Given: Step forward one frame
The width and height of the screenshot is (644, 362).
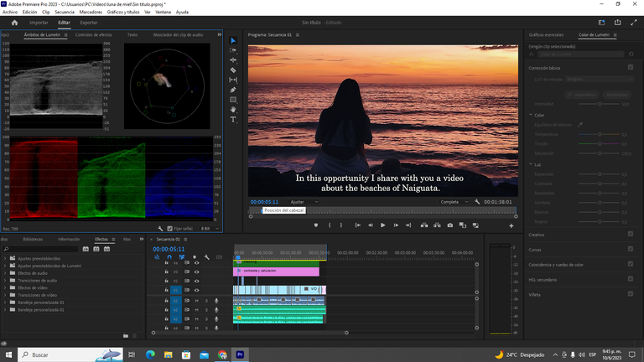Looking at the screenshot, I should point(396,225).
